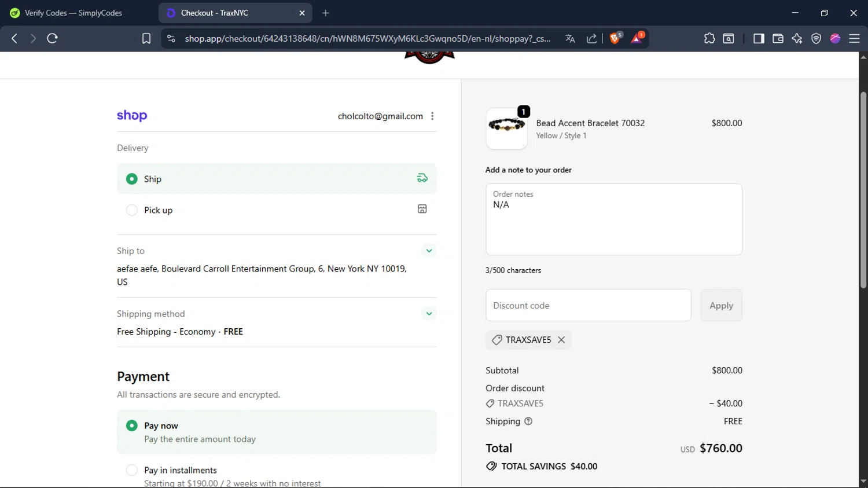Restore down the browser window
Image resolution: width=868 pixels, height=488 pixels.
[824, 13]
